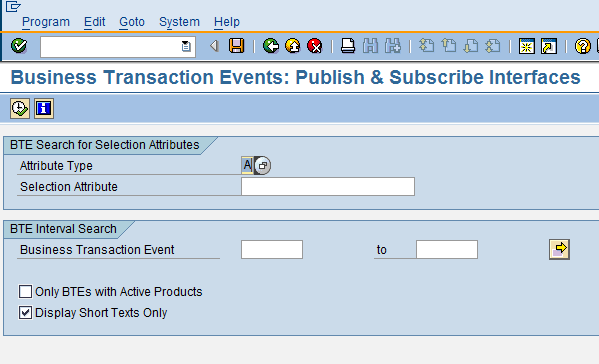This screenshot has width=599, height=364.
Task: Click the Last Page icon
Action: tap(493, 46)
